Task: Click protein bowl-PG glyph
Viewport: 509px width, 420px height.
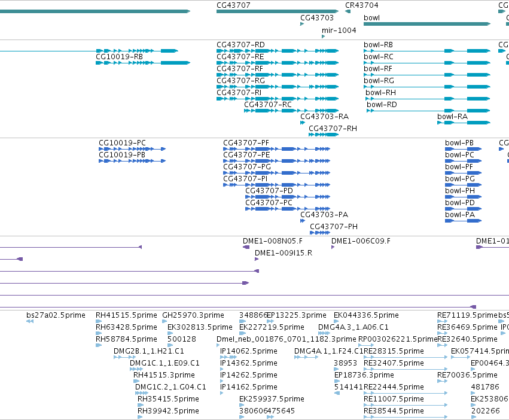Action: (x=463, y=185)
